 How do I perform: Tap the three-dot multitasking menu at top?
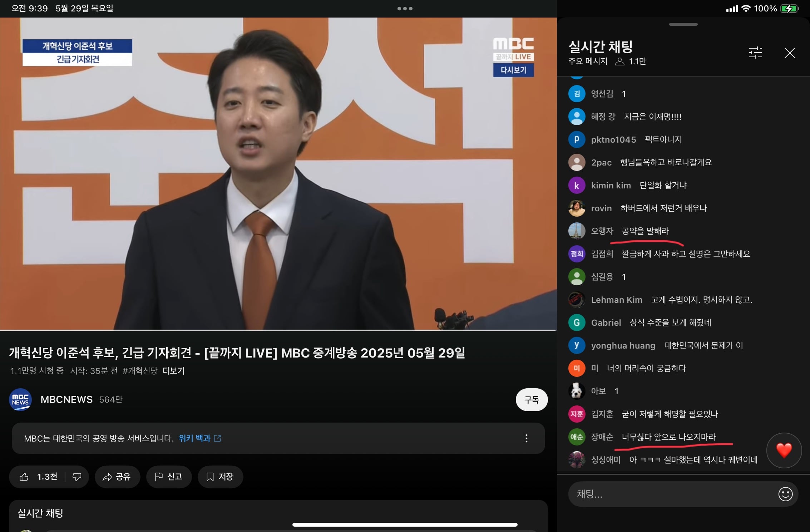405,9
